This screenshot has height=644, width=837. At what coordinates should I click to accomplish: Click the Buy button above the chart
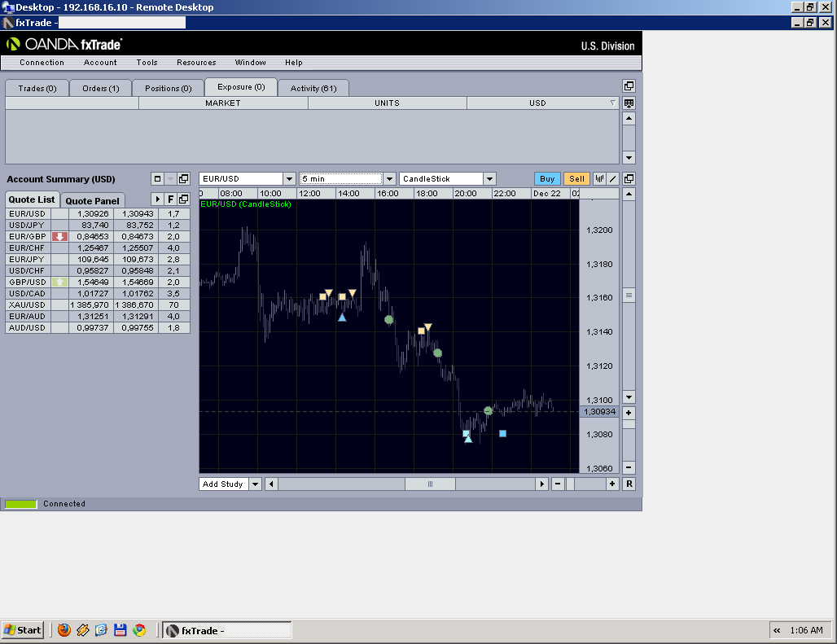click(x=547, y=179)
